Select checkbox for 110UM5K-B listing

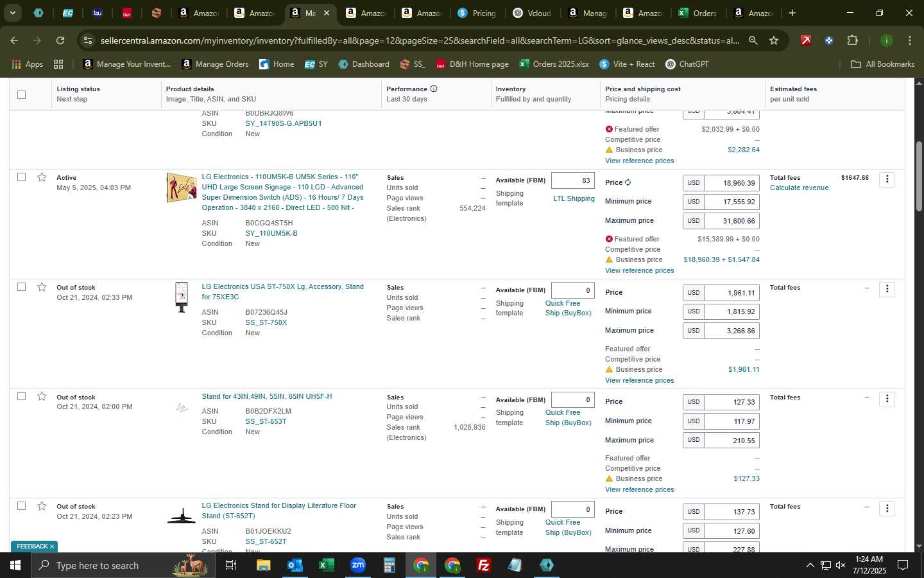pyautogui.click(x=21, y=177)
